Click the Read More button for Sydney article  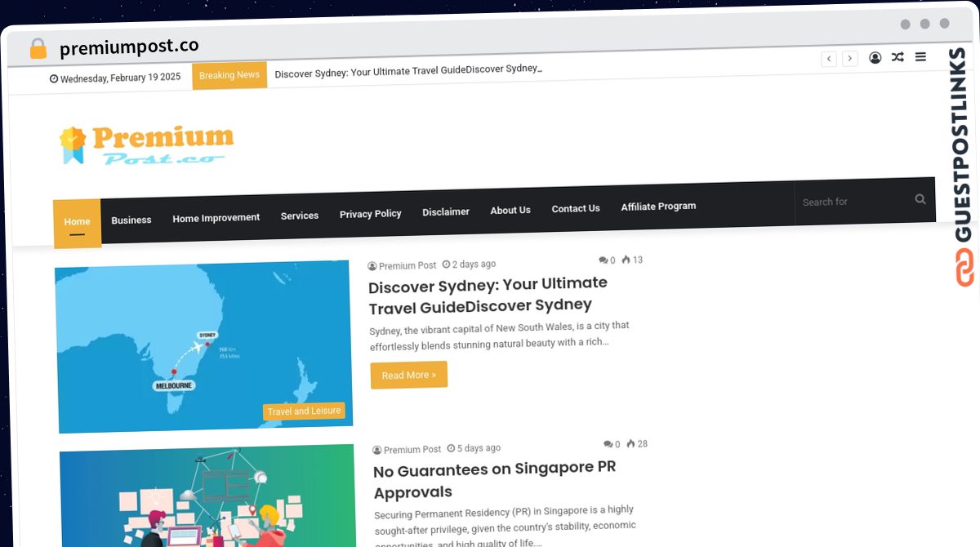pyautogui.click(x=409, y=375)
